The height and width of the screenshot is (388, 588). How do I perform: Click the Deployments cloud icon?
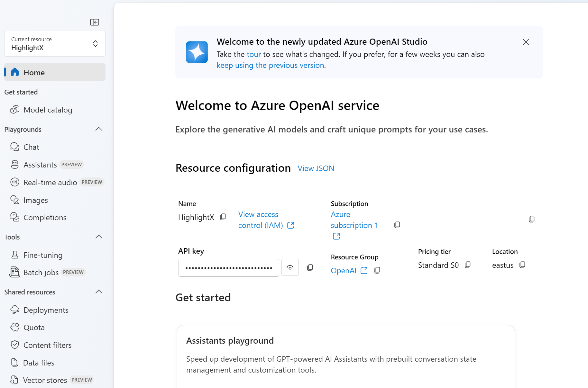[x=15, y=310]
